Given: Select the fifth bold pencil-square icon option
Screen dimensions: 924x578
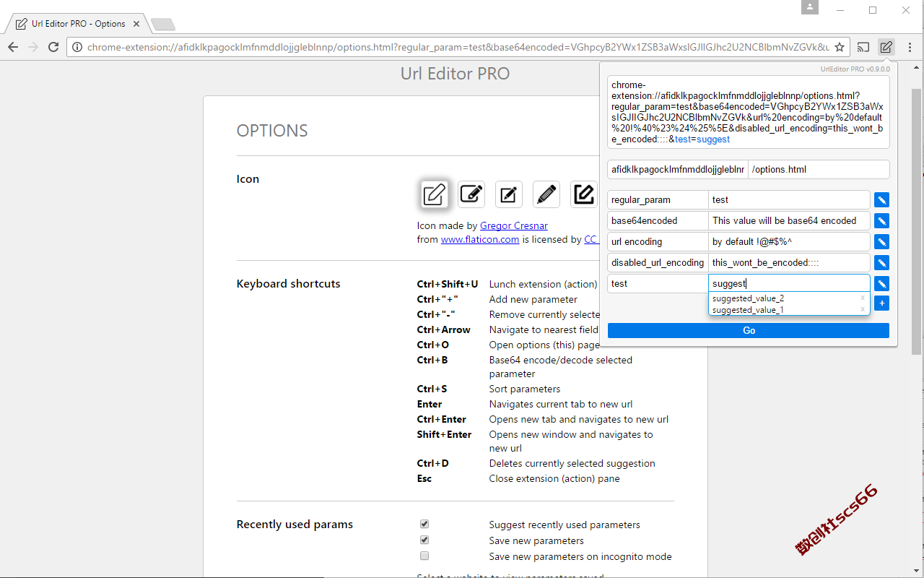Looking at the screenshot, I should pos(583,194).
